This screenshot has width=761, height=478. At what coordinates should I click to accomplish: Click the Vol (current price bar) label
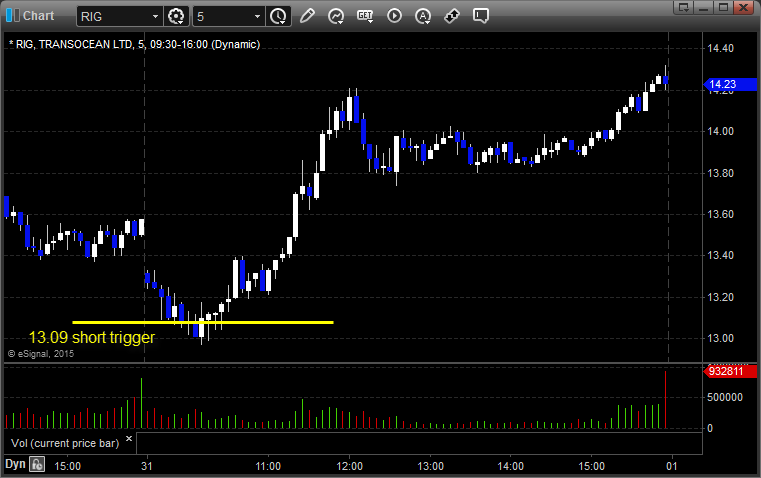click(65, 443)
